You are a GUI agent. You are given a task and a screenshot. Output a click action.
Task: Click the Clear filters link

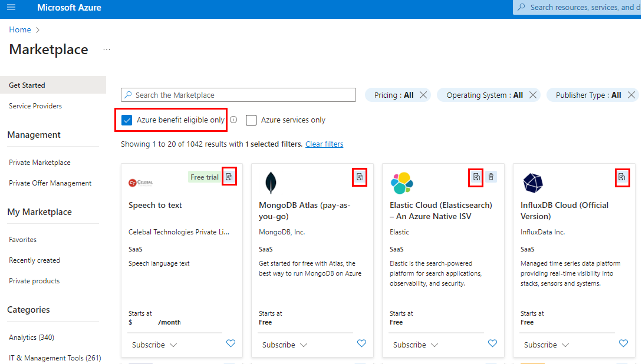324,144
